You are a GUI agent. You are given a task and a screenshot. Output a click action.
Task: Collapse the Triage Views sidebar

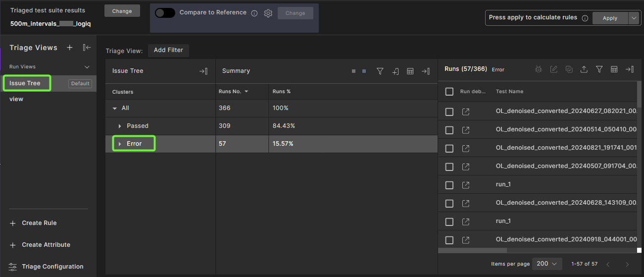(x=87, y=48)
